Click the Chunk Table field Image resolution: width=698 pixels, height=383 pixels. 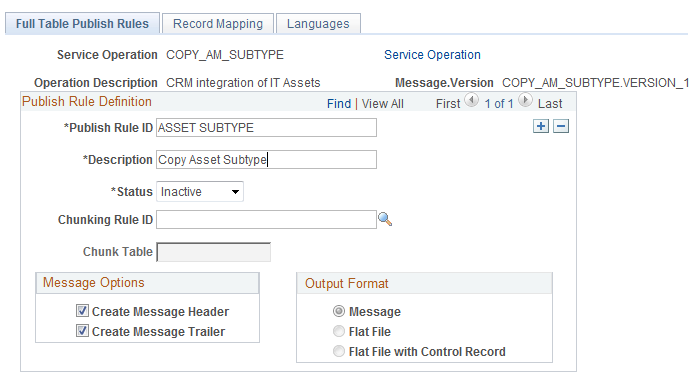click(x=214, y=252)
